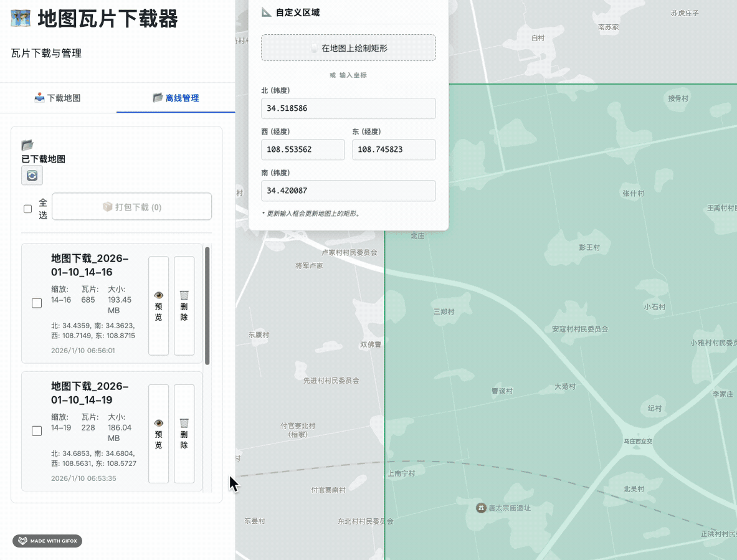Switch to the 下载地图 tab
The height and width of the screenshot is (560, 737).
click(x=59, y=98)
